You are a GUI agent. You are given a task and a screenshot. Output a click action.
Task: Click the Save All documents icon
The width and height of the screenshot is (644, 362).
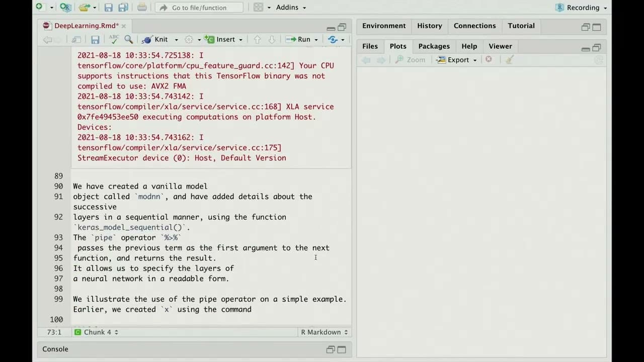point(123,7)
